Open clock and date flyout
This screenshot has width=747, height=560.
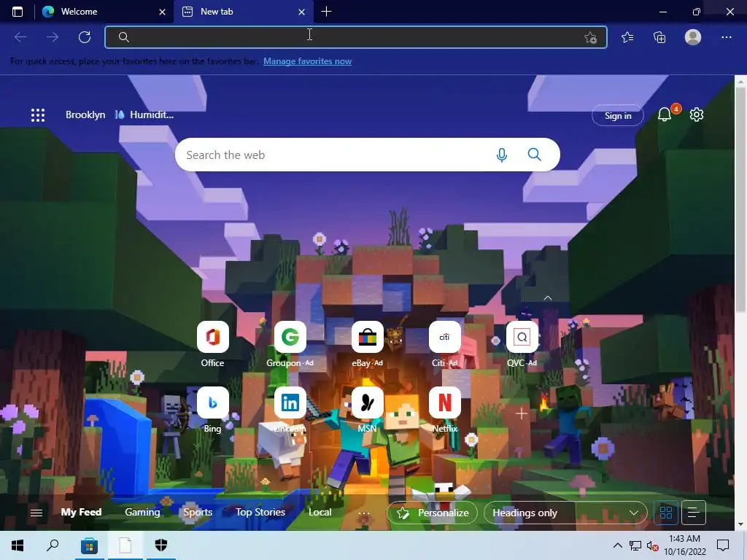(684, 545)
